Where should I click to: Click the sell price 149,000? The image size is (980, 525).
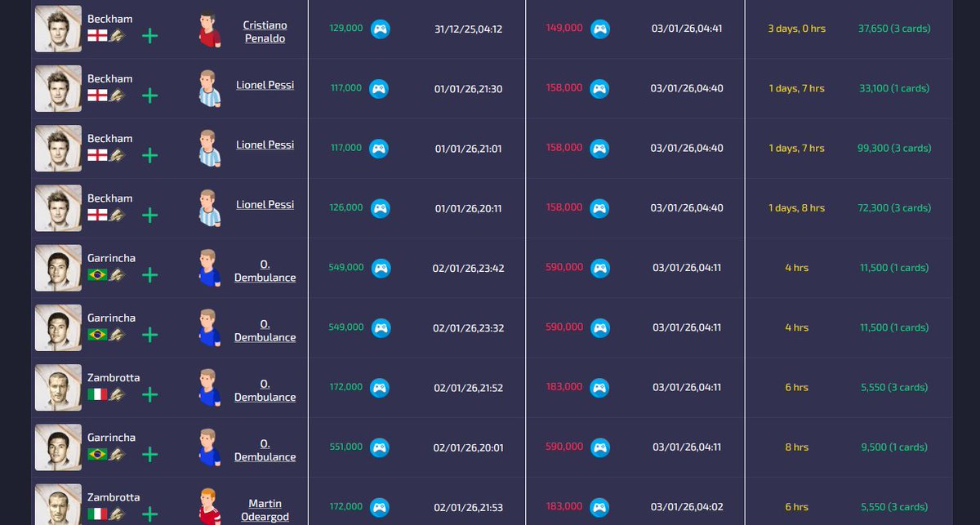pyautogui.click(x=564, y=28)
